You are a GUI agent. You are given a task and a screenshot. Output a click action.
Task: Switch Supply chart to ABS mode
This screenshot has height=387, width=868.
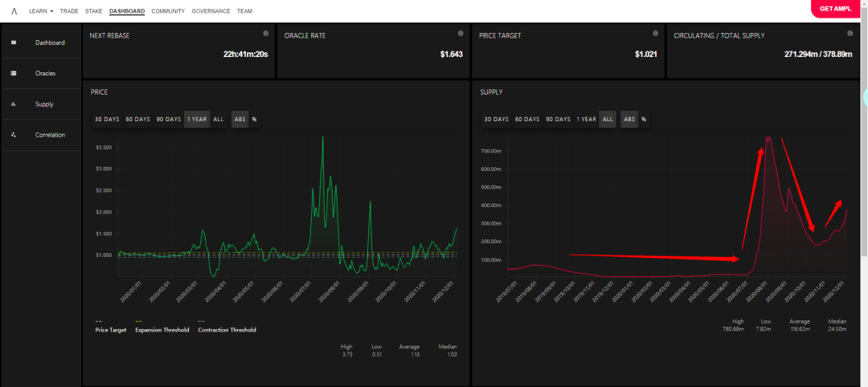tap(629, 120)
